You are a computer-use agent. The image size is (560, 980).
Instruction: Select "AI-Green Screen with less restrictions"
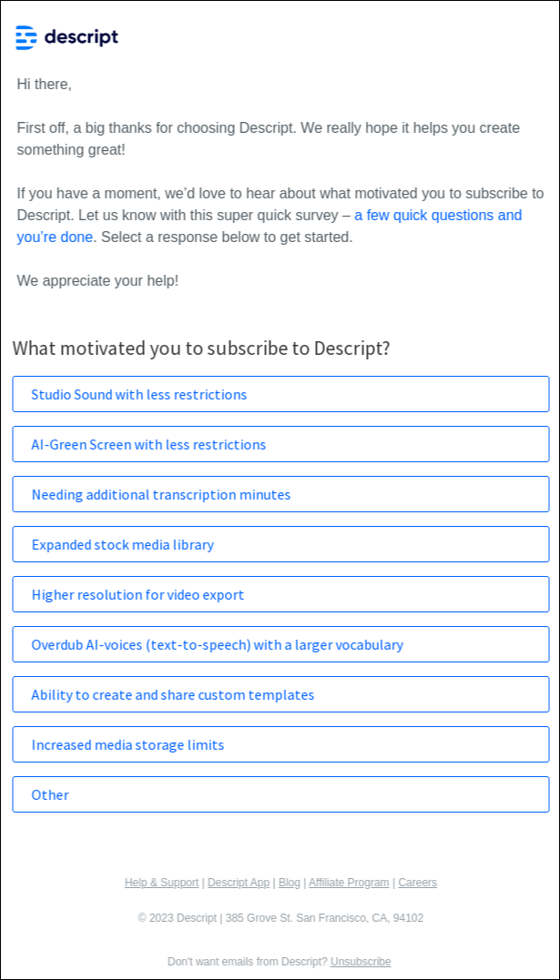coord(280,444)
